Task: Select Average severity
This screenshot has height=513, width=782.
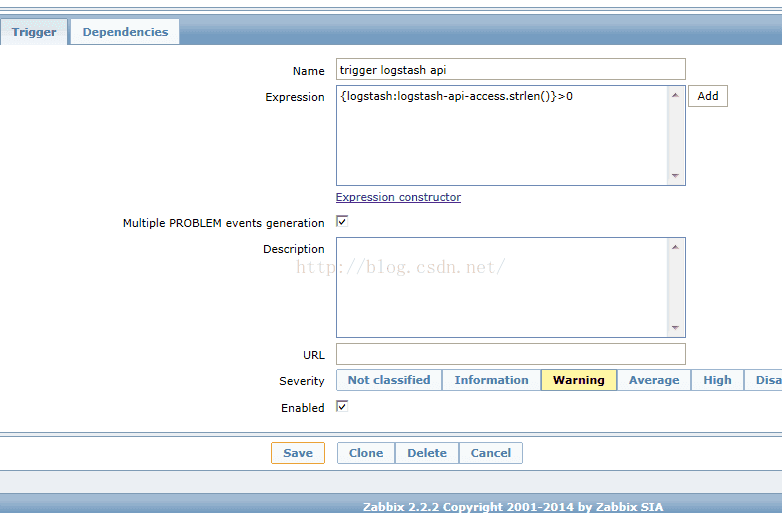Action: (x=654, y=380)
